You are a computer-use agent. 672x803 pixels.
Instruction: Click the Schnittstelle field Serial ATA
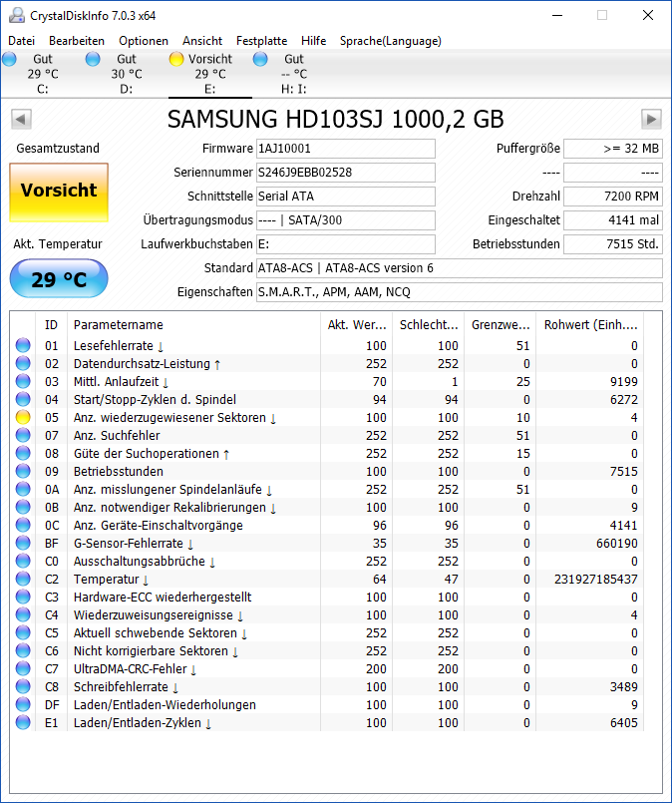[x=345, y=197]
